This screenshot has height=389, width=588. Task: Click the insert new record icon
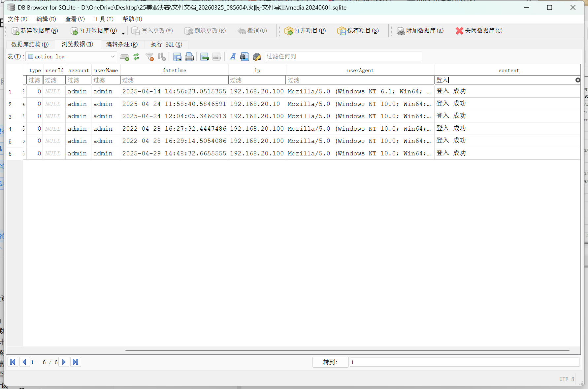pyautogui.click(x=124, y=57)
